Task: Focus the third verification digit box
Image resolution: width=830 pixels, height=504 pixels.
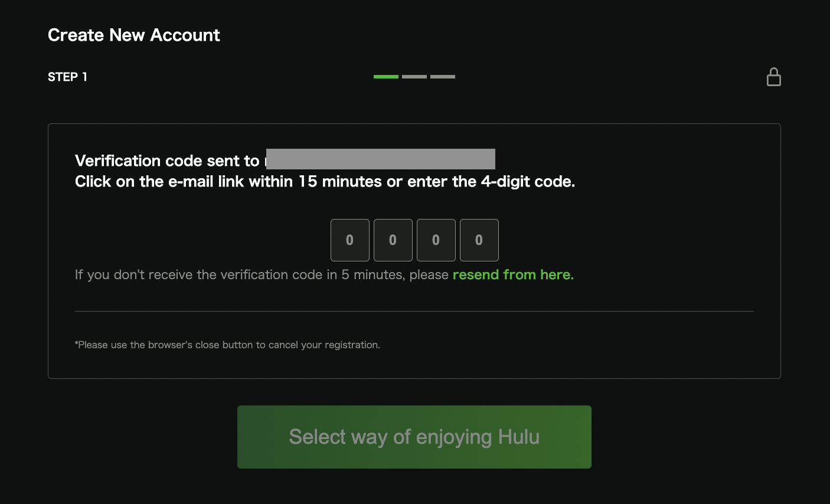Action: click(x=436, y=240)
